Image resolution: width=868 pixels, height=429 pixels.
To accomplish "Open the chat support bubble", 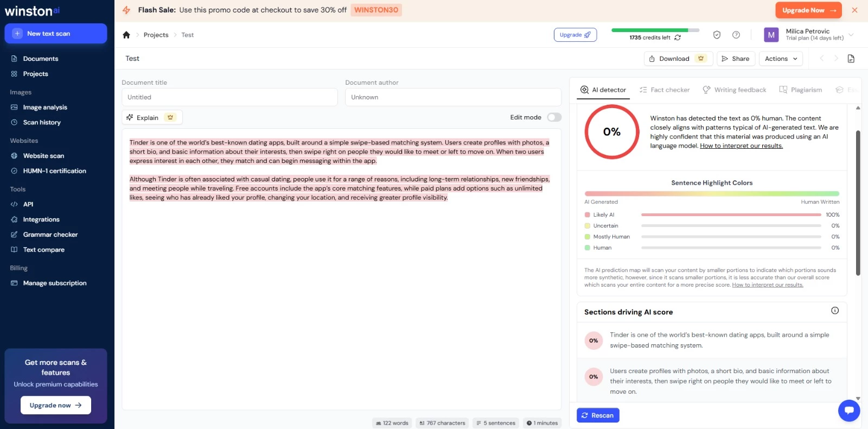I will point(849,411).
